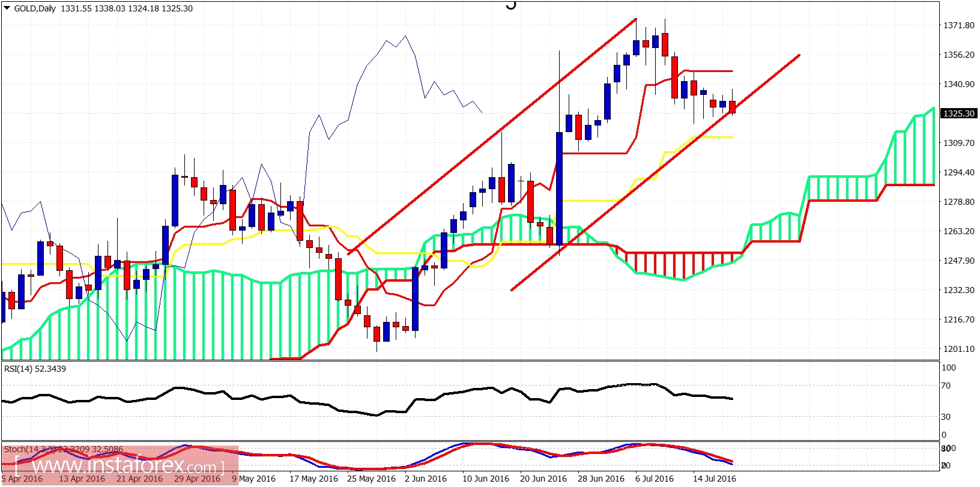Select the red Tenkan-sen line near 1347
This screenshot has height=487, width=980.
pyautogui.click(x=709, y=71)
